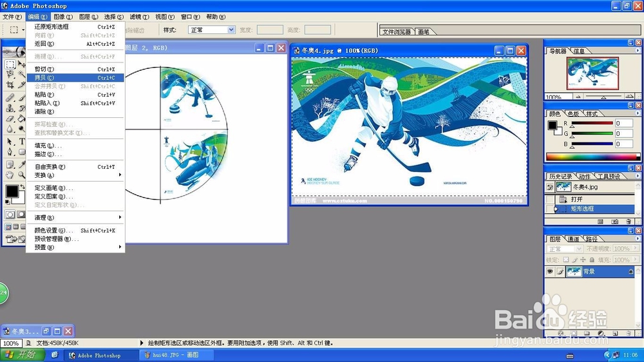The width and height of the screenshot is (644, 362).
Task: Switch to 色板 tab
Action: click(573, 113)
